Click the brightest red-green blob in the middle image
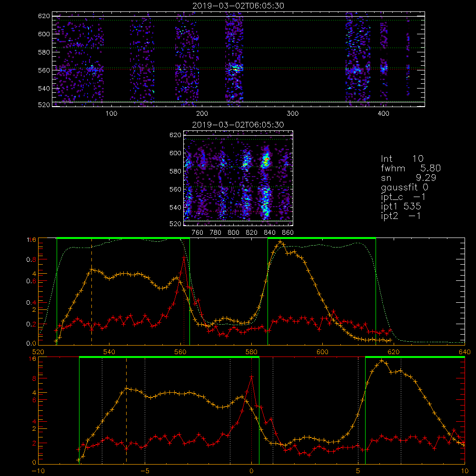Screen dimensions: 476x476 click(x=266, y=160)
